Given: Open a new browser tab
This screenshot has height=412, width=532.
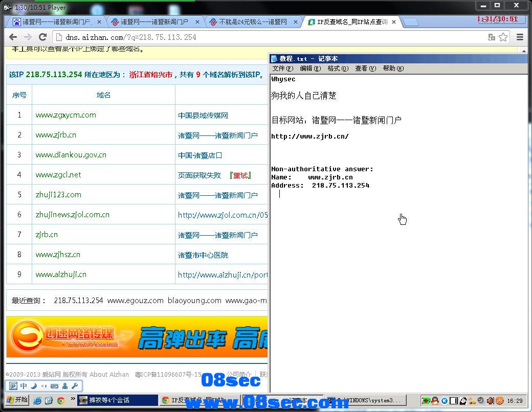Looking at the screenshot, I should click(x=411, y=22).
